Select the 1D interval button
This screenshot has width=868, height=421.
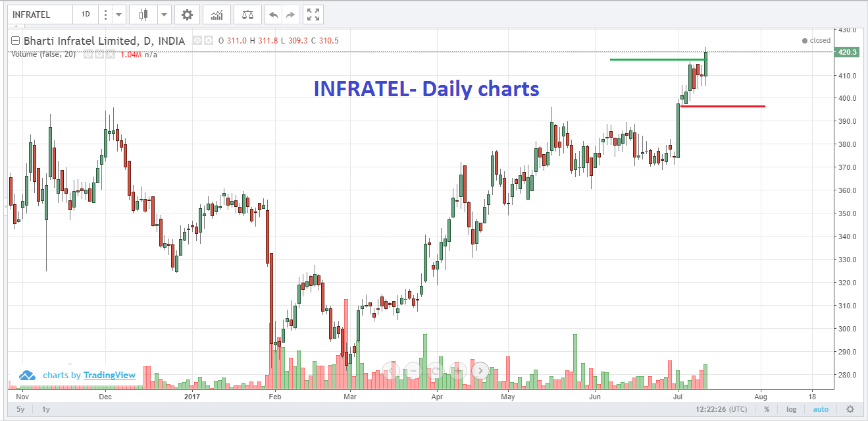click(85, 14)
